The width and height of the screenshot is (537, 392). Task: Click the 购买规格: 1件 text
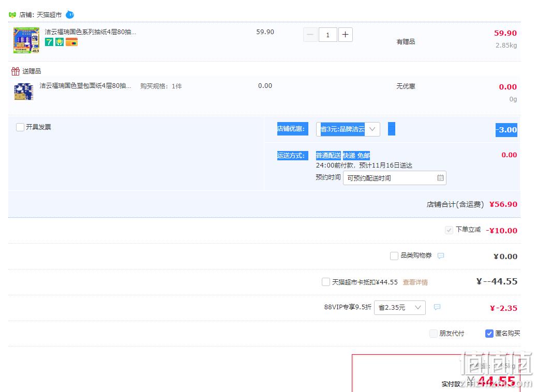point(161,86)
